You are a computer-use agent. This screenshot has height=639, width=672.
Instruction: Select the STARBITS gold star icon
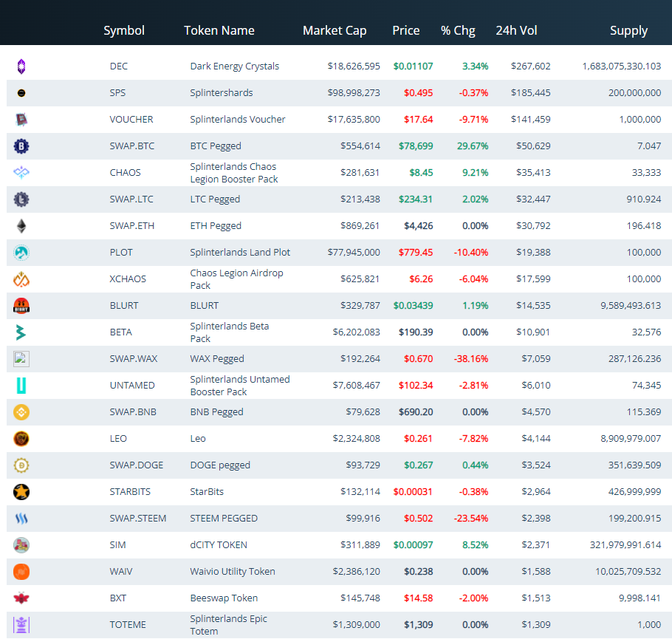21,492
